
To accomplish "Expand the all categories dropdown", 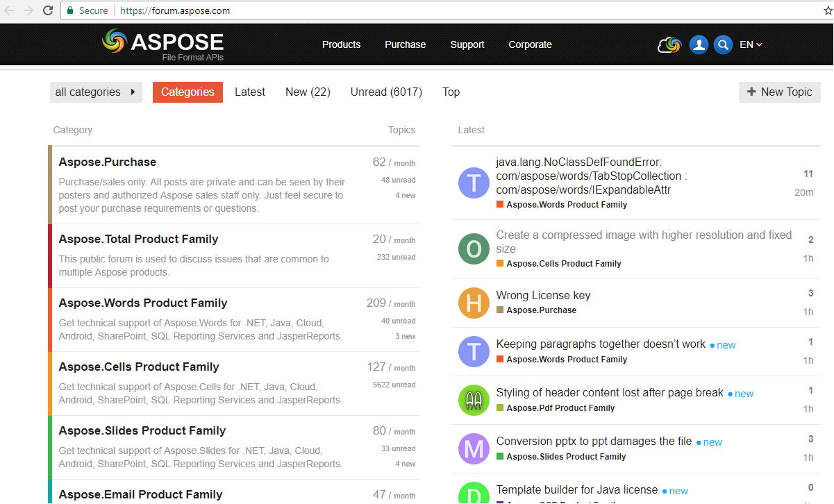I will pyautogui.click(x=96, y=92).
